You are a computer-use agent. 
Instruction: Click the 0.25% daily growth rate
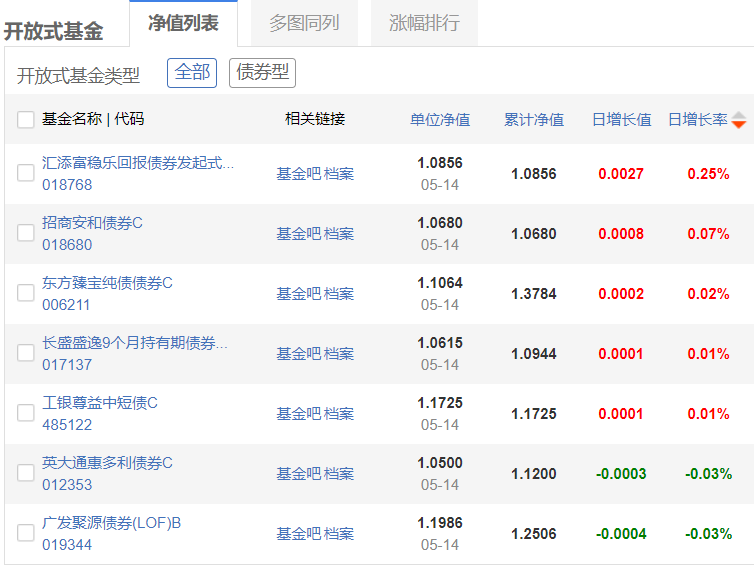coord(708,174)
